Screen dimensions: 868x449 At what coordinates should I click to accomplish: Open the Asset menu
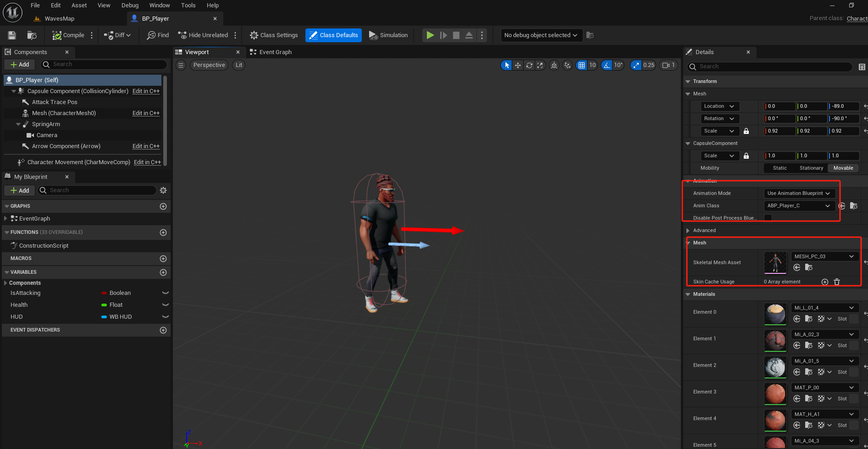tap(79, 6)
